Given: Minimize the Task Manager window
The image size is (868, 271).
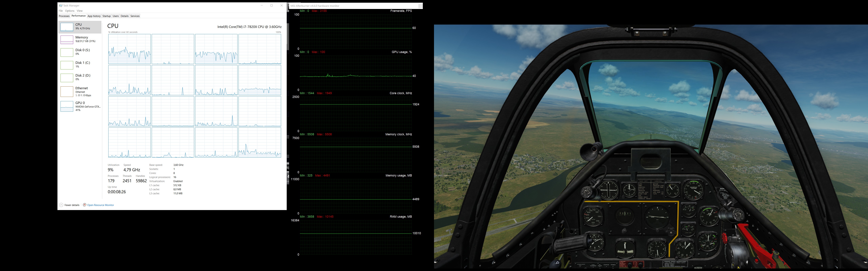Looking at the screenshot, I should click(x=262, y=5).
